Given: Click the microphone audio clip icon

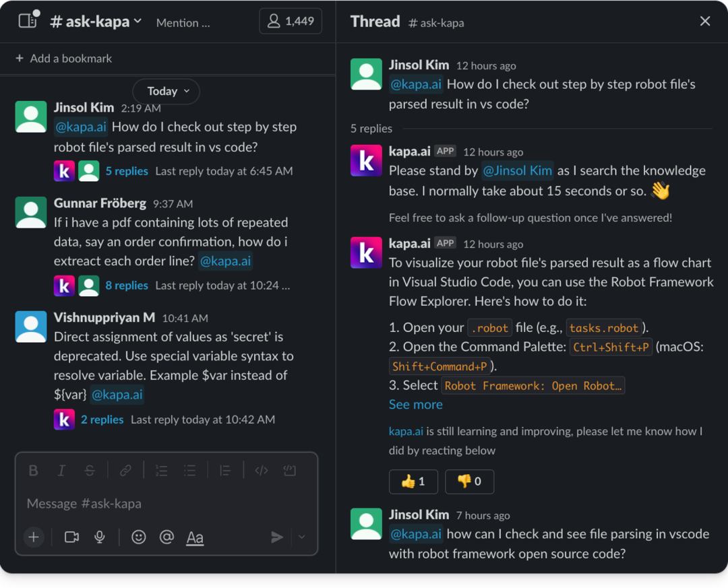Looking at the screenshot, I should point(100,537).
